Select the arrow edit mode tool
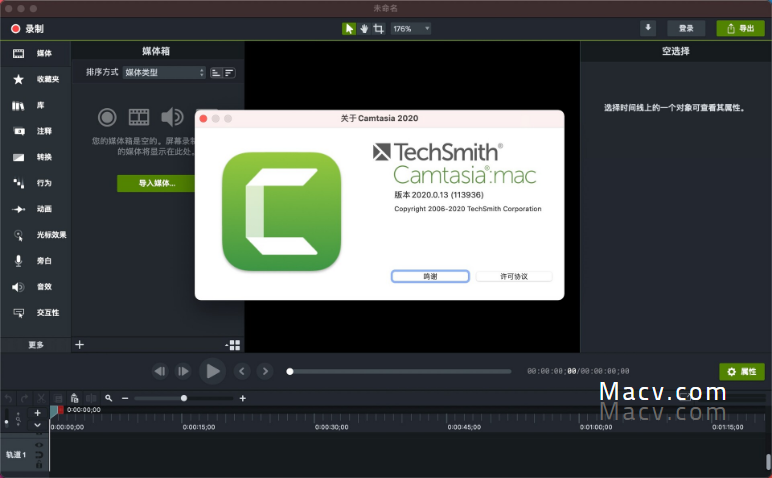Viewport: 772px width, 478px height. coord(349,29)
